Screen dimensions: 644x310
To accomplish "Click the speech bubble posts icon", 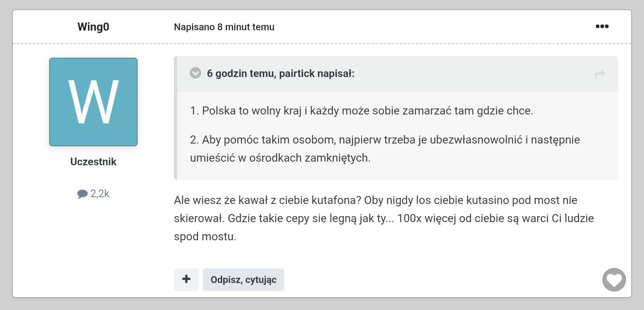I will [82, 194].
